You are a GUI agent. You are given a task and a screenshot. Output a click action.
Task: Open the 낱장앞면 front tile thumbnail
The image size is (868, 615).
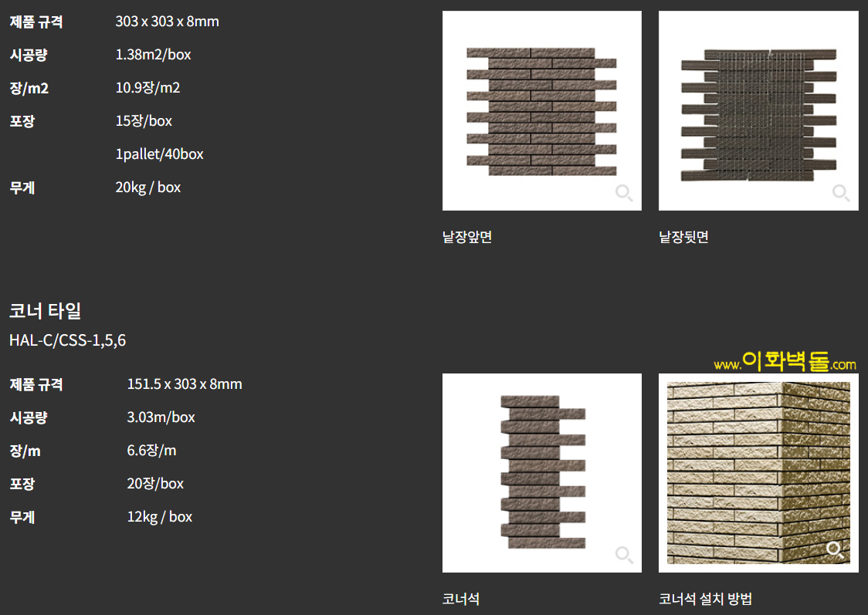click(541, 110)
